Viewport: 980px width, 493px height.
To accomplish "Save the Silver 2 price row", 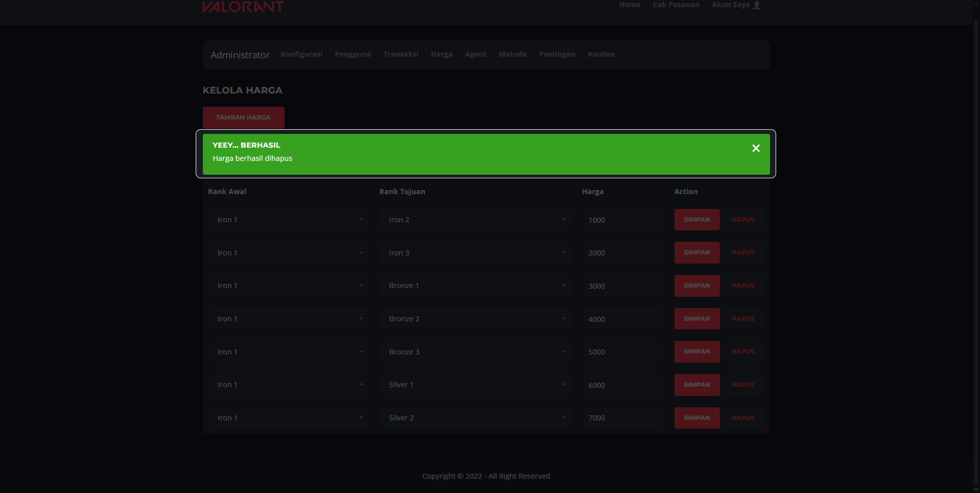I will click(697, 418).
